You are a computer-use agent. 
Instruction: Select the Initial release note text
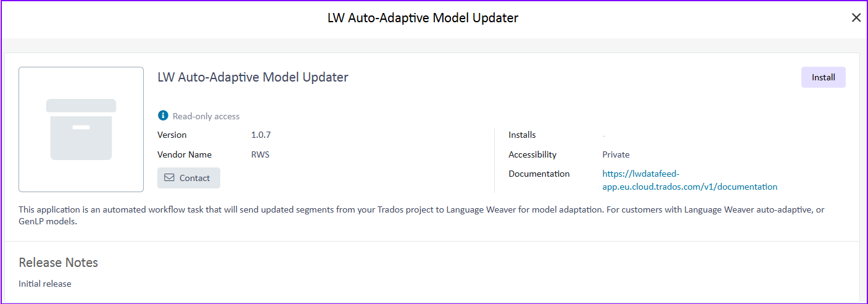click(45, 284)
